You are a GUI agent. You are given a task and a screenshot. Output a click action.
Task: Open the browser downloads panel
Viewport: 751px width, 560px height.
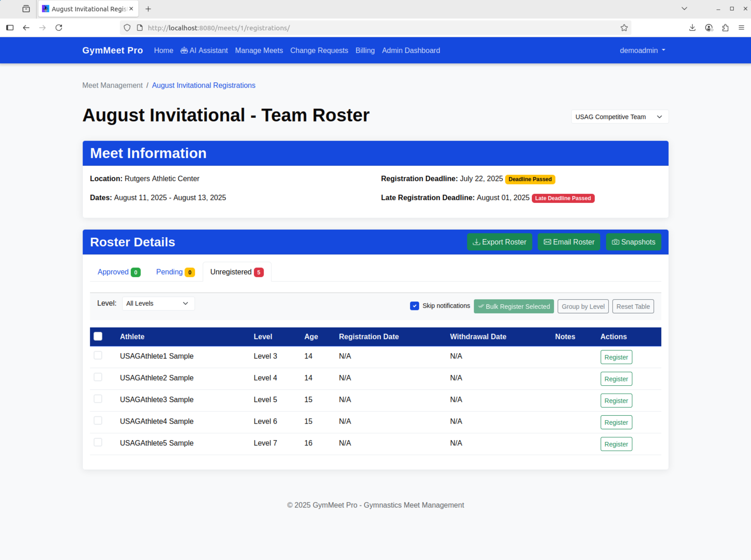point(692,28)
